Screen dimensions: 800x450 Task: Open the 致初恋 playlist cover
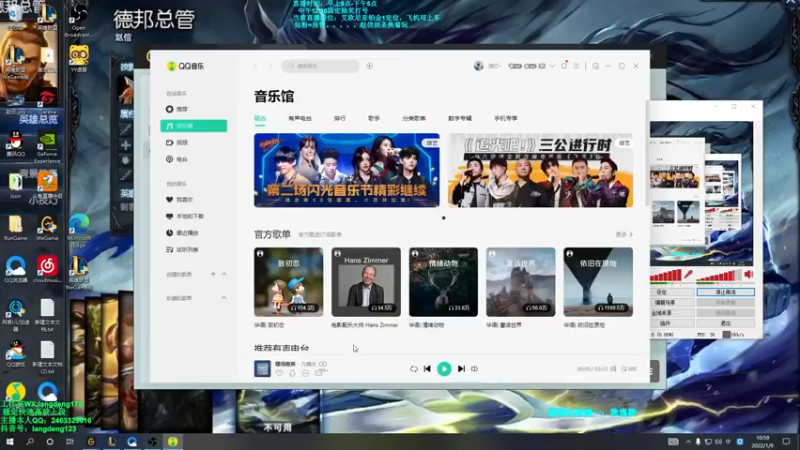click(x=289, y=282)
